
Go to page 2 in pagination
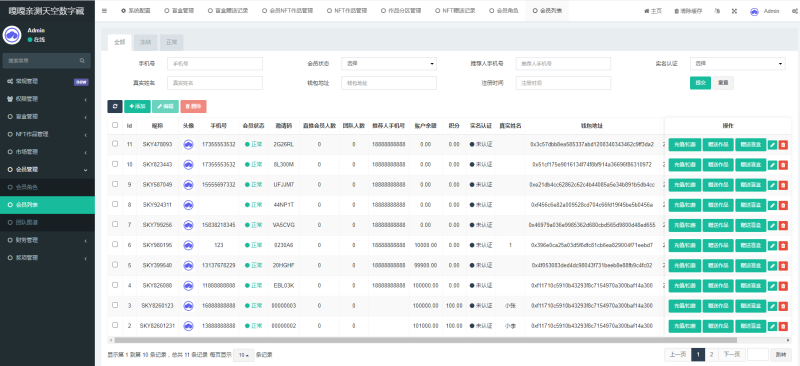coord(711,354)
